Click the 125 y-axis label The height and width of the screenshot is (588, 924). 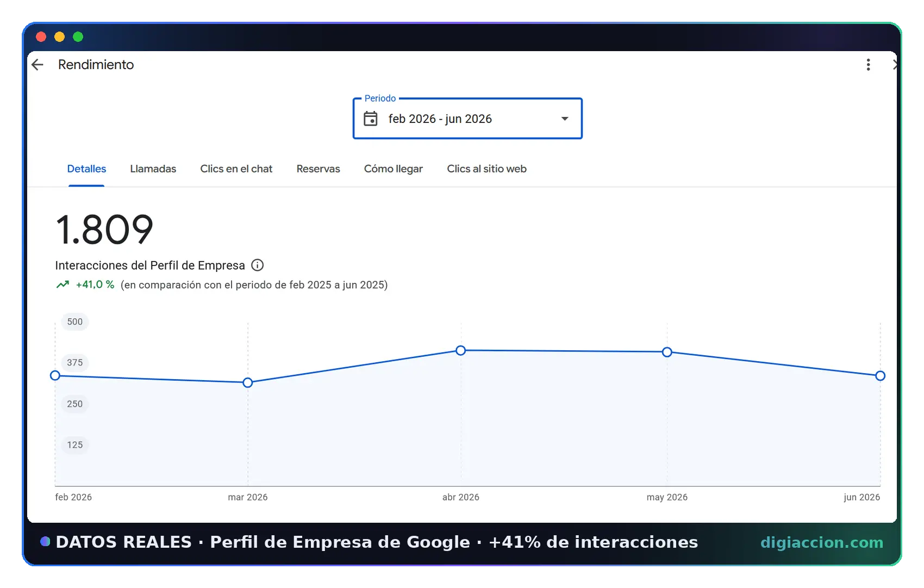75,444
